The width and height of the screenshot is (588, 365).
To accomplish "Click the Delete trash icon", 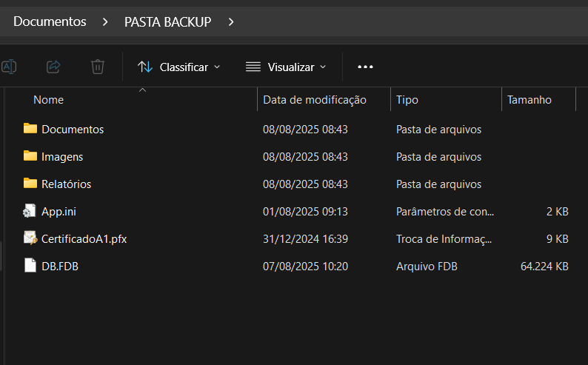I will pos(97,67).
